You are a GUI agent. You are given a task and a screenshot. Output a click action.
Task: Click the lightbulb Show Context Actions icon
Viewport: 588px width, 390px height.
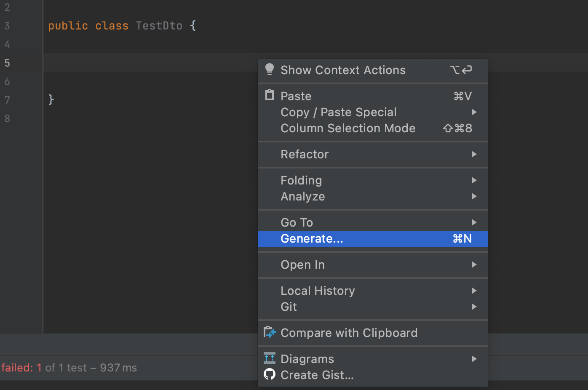click(x=270, y=69)
